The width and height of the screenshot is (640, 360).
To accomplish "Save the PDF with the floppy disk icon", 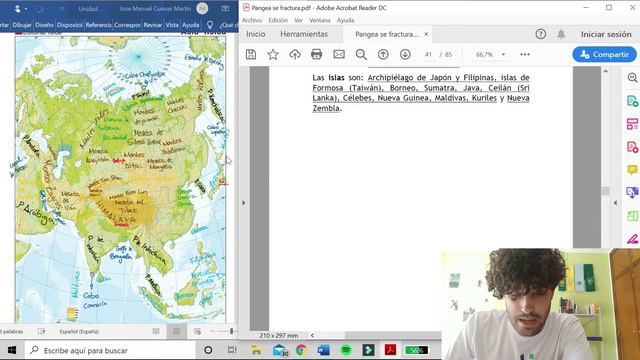I will point(251,54).
